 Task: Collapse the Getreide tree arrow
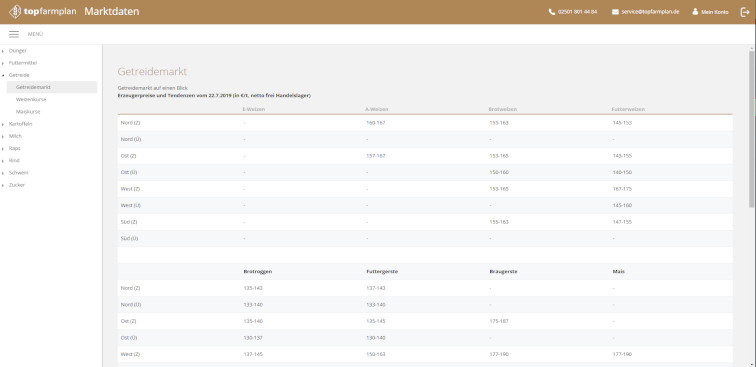[3, 75]
